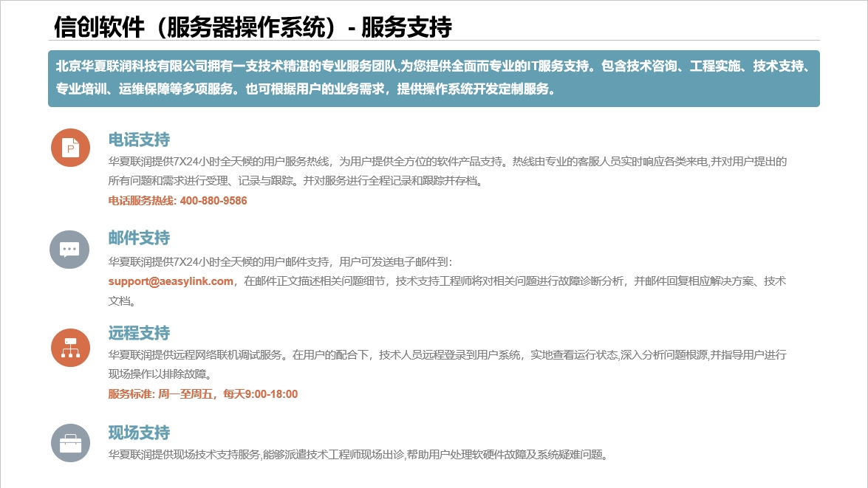Image resolution: width=868 pixels, height=488 pixels.
Task: Click the 电话服务热线 label
Action: (x=143, y=201)
